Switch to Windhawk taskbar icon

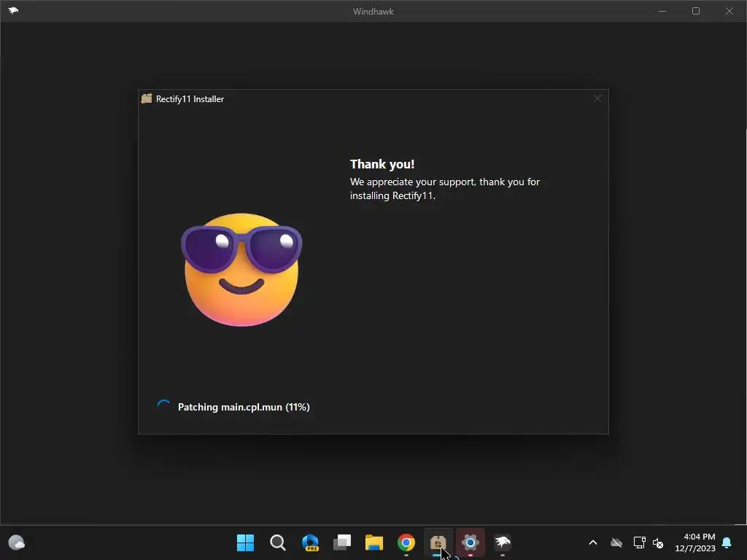point(503,542)
